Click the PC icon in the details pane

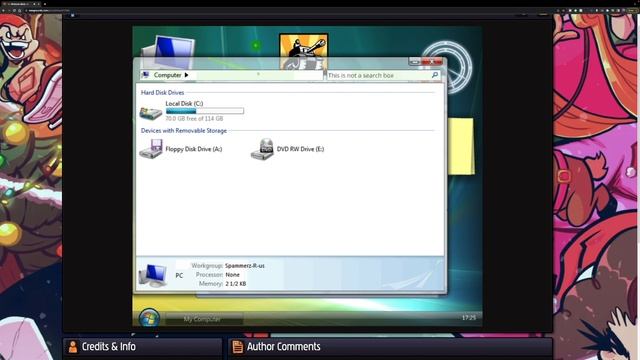coord(152,275)
